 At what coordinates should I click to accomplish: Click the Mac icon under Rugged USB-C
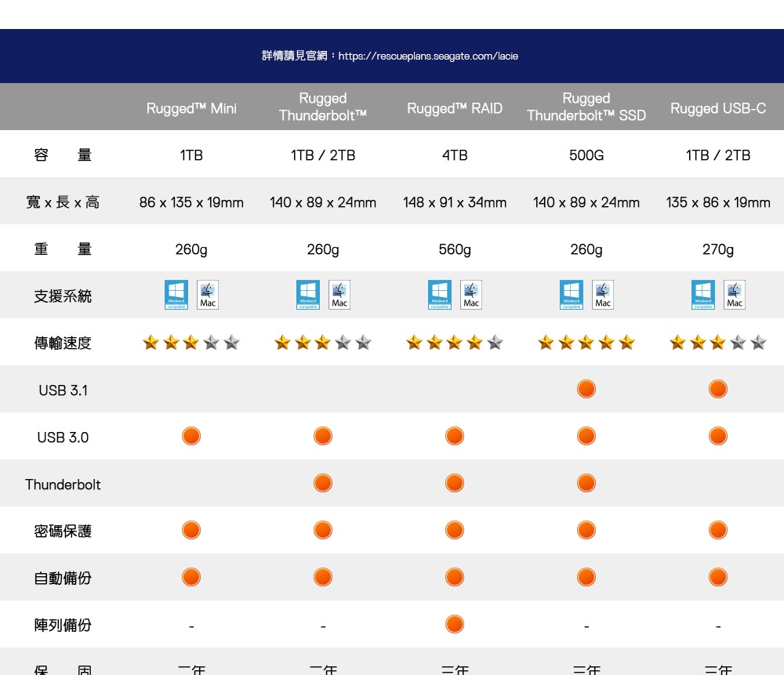coord(735,295)
